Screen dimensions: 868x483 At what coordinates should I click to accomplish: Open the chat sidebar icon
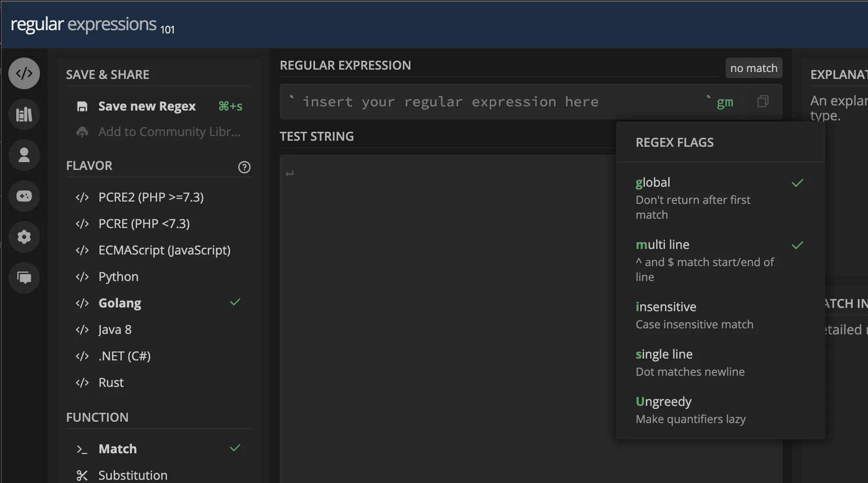24,278
